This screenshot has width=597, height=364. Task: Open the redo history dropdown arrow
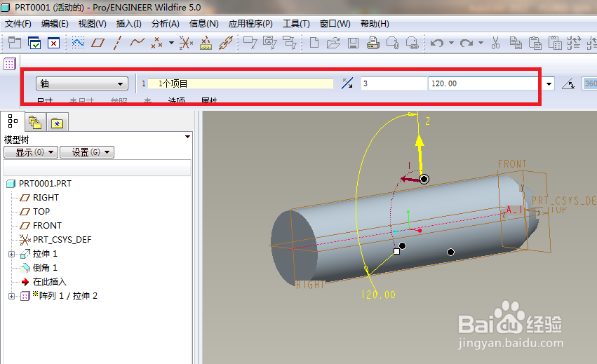(481, 43)
